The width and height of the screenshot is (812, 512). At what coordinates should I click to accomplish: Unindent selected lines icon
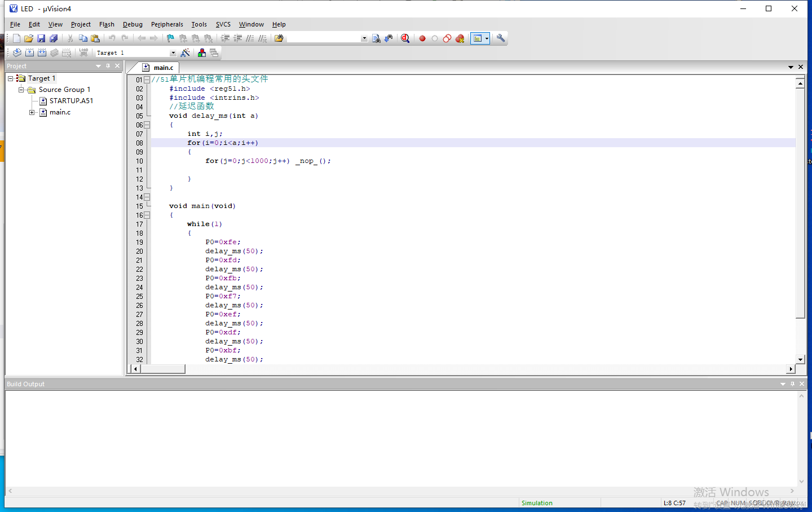click(237, 38)
